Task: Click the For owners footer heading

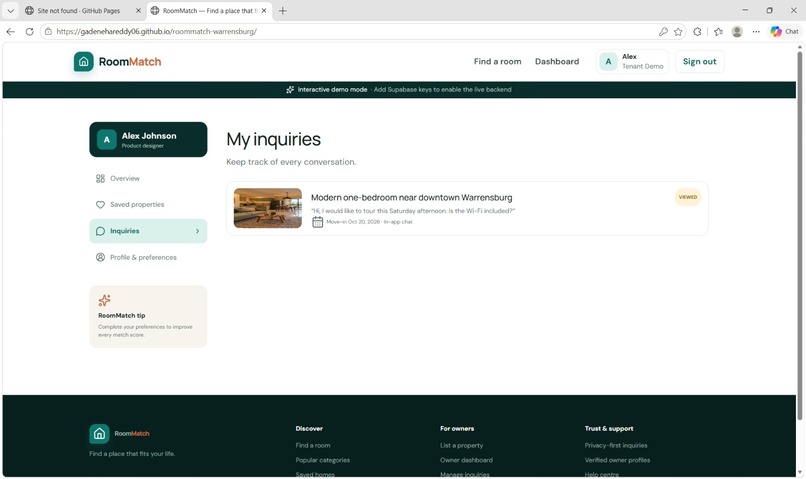Action: point(457,429)
